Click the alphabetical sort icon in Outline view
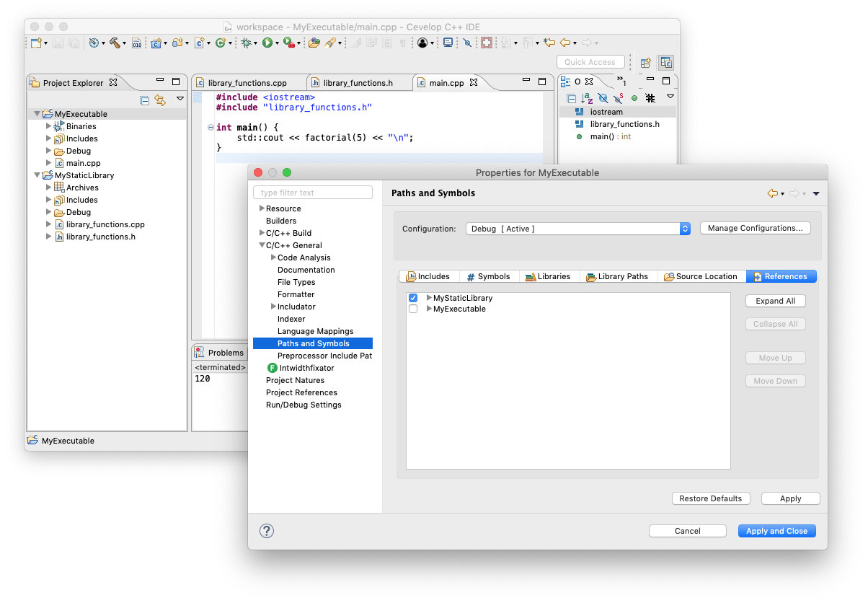This screenshot has width=868, height=603. 587,98
